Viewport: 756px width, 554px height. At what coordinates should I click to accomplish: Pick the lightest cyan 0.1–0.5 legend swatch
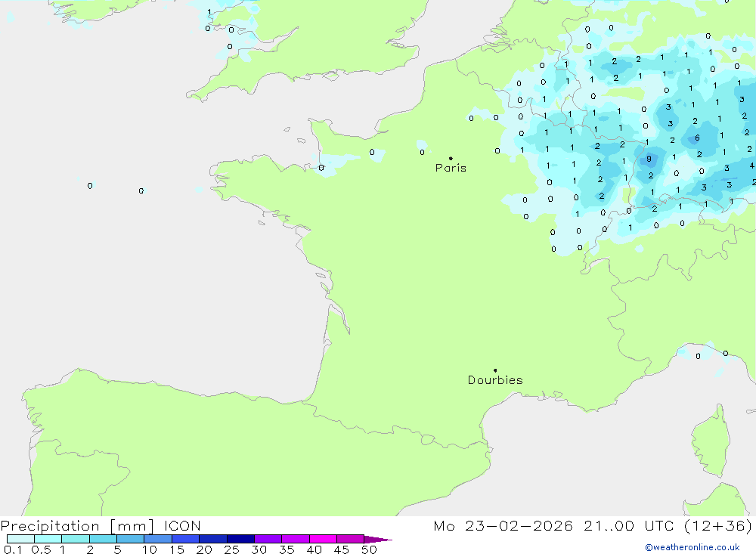pos(20,539)
